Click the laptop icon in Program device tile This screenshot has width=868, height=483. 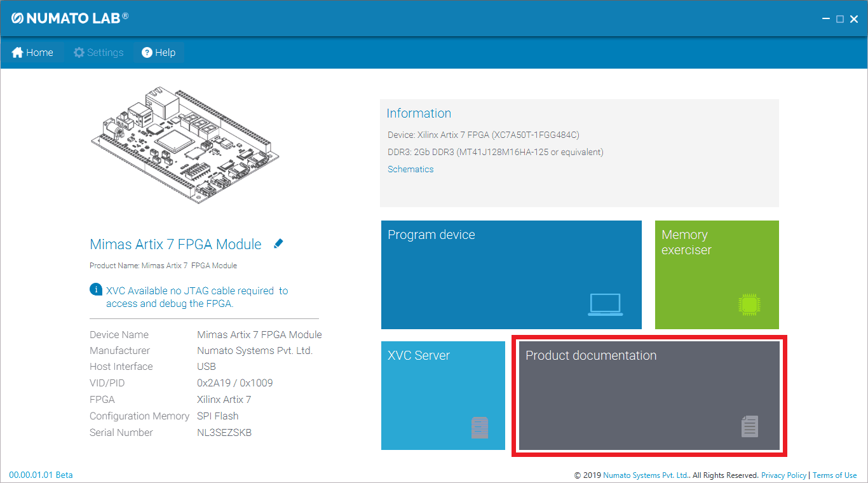605,304
